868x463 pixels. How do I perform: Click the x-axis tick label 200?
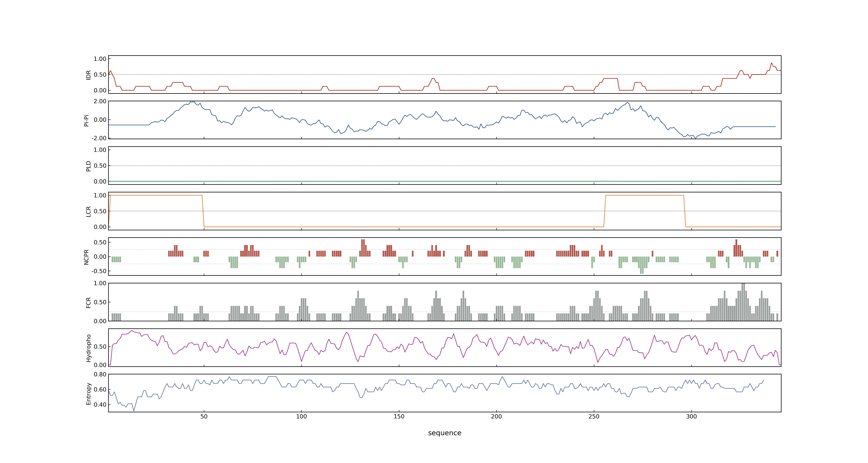click(496, 416)
